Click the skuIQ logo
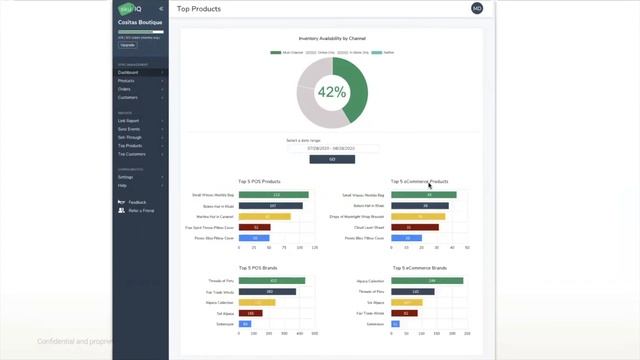 pos(130,9)
